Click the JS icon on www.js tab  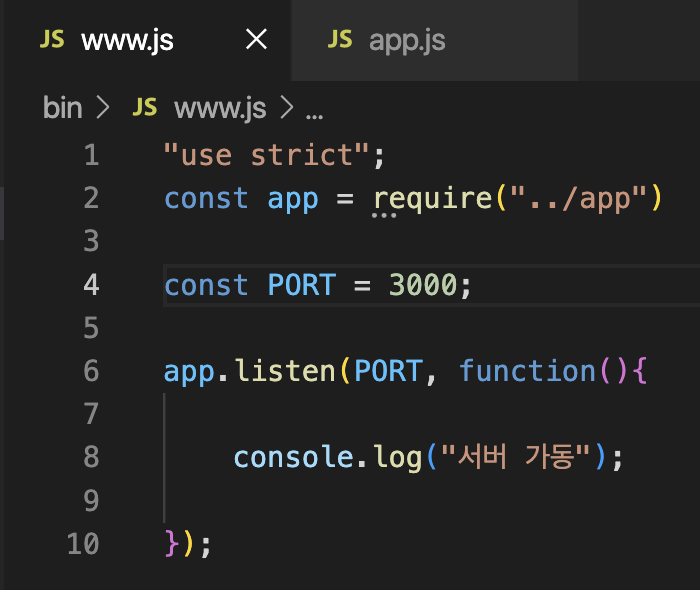(x=52, y=39)
